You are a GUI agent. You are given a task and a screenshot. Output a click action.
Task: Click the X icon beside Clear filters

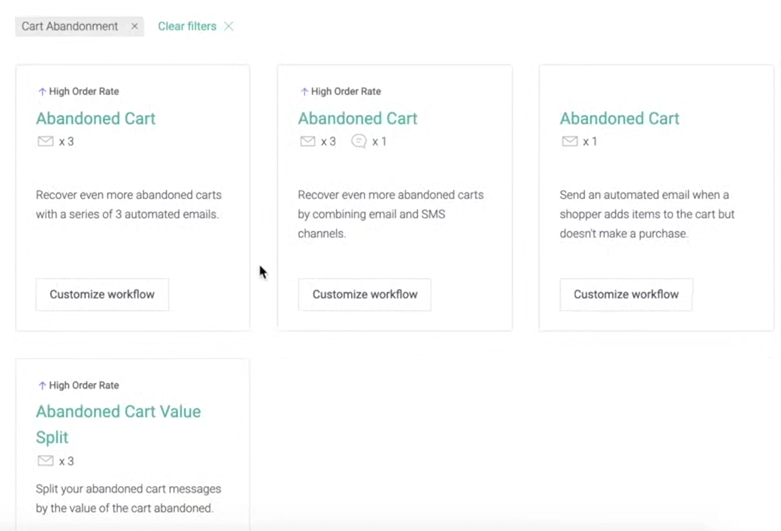coord(229,26)
